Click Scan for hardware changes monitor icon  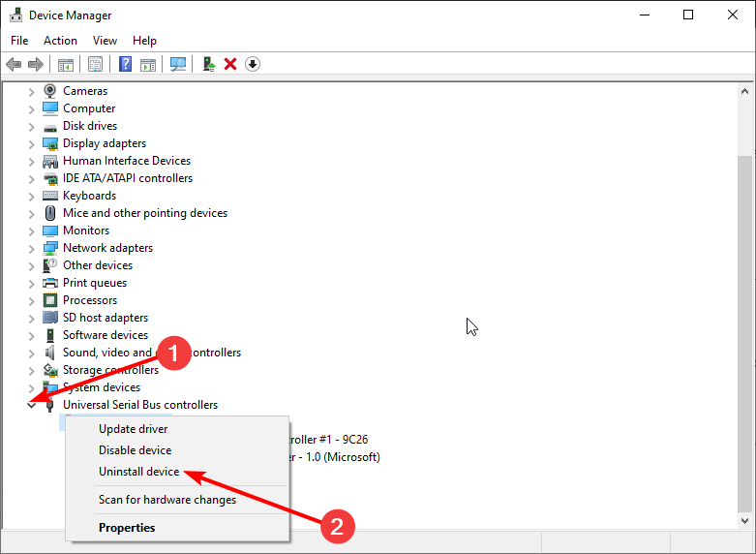point(178,64)
